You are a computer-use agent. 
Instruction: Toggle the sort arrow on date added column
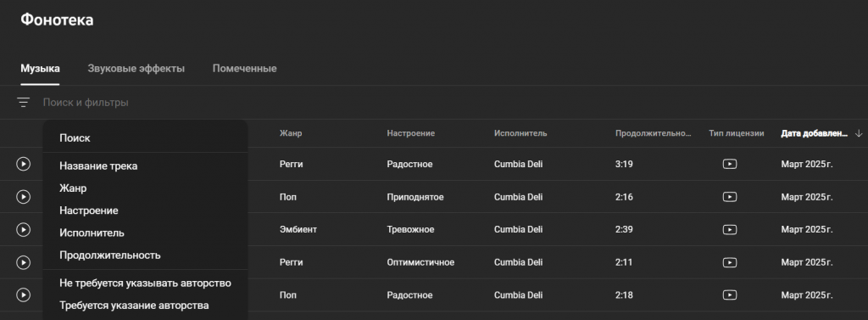pyautogui.click(x=859, y=133)
